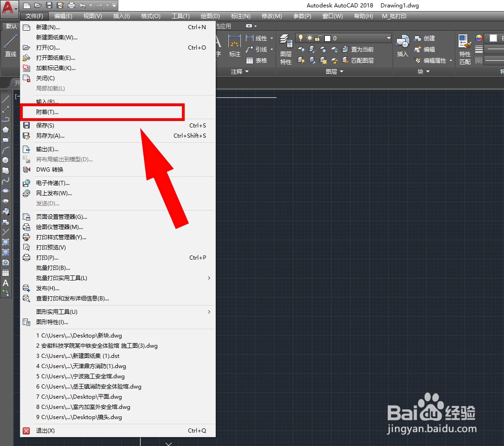Select the rectangle tool in left toolbar
Screen dimensions: 504x446
(6, 140)
